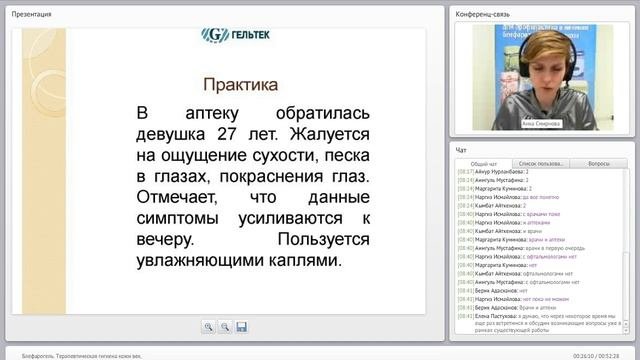Viewport: 640px width, 360px height.
Task: Select Берик Адасканов's "Врачи и аптеки" message
Action: pos(507,308)
